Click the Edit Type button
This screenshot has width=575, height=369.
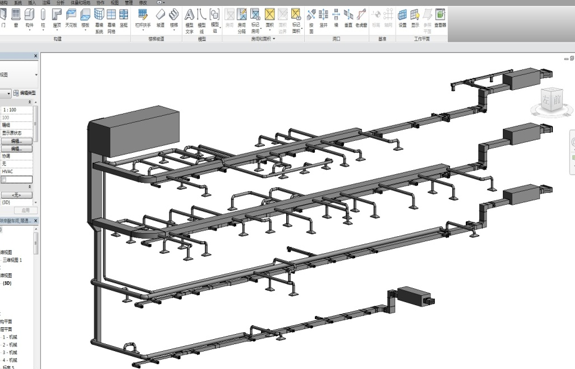pos(25,93)
